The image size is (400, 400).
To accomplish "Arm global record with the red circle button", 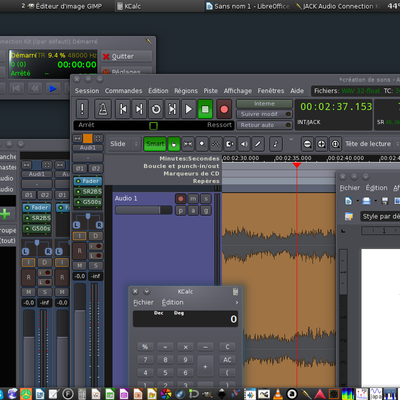I will coord(224,109).
